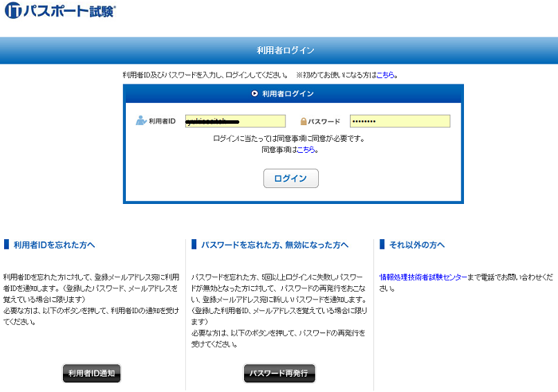558x392 pixels.
Task: Click blue marker beside 利用者IDを忘れた方へ
Action: pos(6,245)
